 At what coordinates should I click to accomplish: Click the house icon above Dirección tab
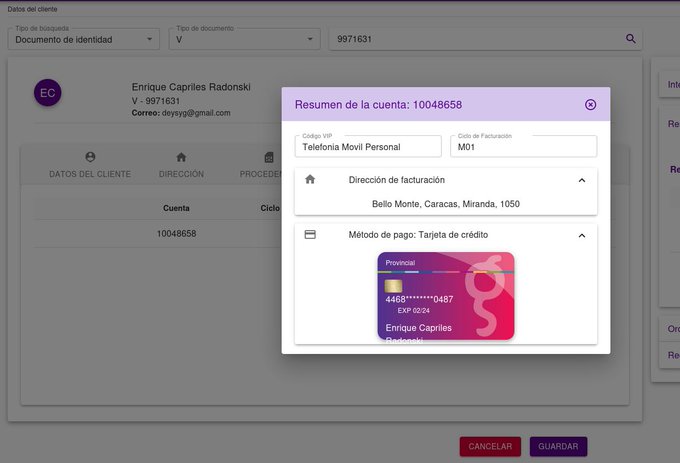[181, 157]
